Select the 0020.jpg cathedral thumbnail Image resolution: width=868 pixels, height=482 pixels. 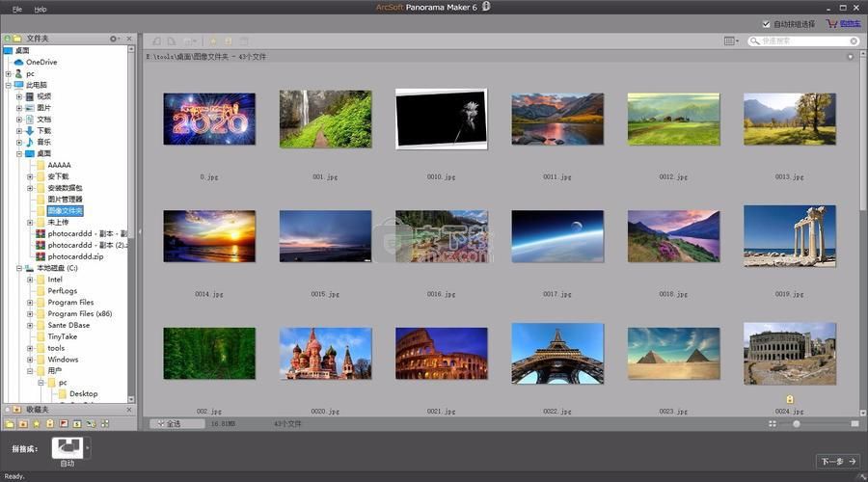pyautogui.click(x=326, y=354)
